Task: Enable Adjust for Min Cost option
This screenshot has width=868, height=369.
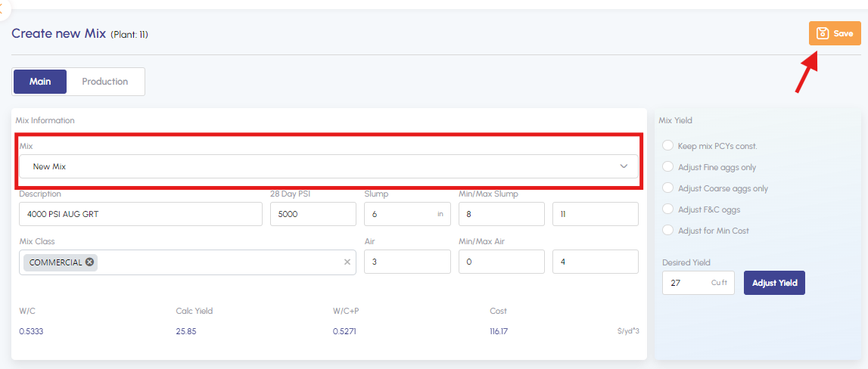Action: 667,231
